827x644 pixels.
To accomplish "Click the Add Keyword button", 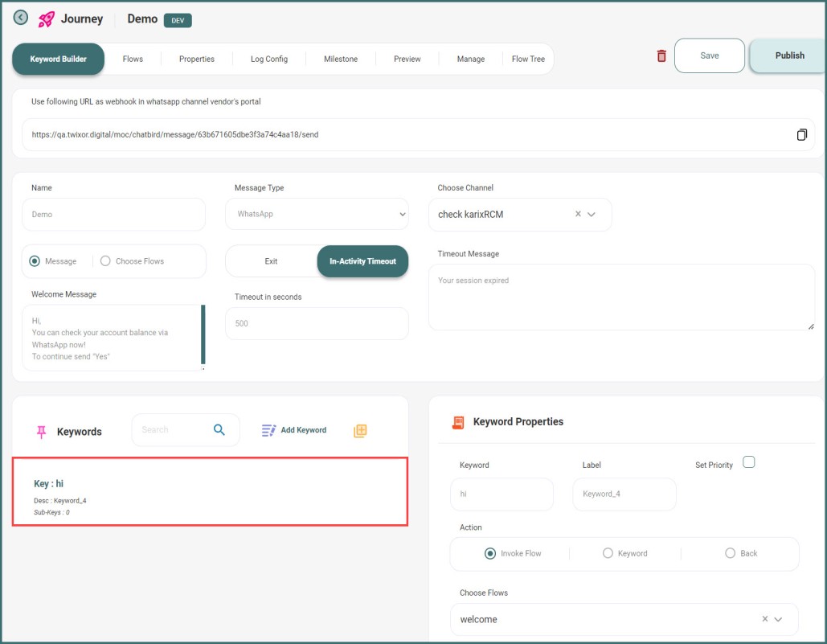I will 294,430.
